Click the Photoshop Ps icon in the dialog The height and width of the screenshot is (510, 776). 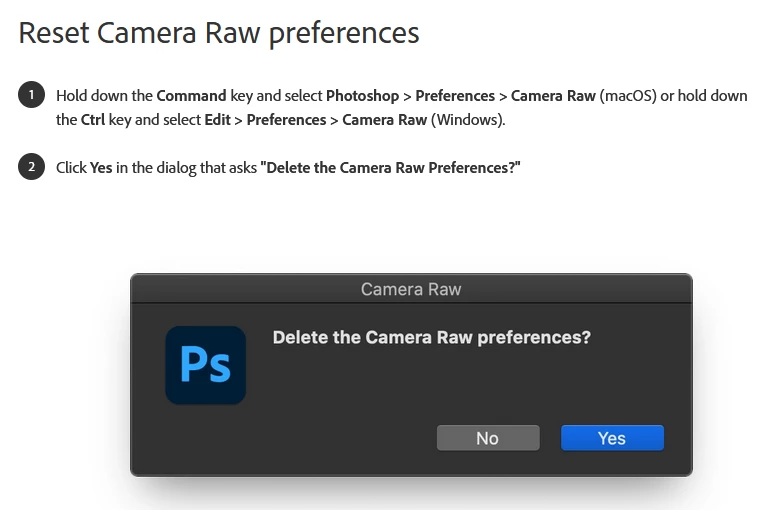(205, 365)
